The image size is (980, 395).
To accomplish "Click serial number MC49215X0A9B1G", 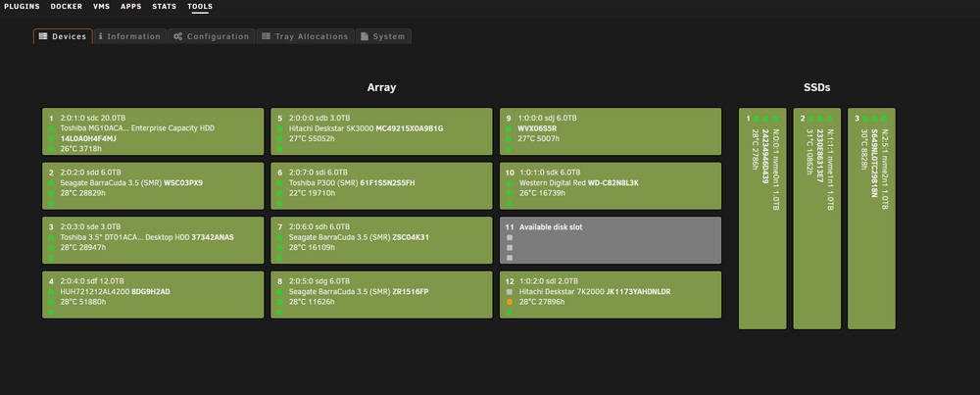I will pyautogui.click(x=410, y=128).
